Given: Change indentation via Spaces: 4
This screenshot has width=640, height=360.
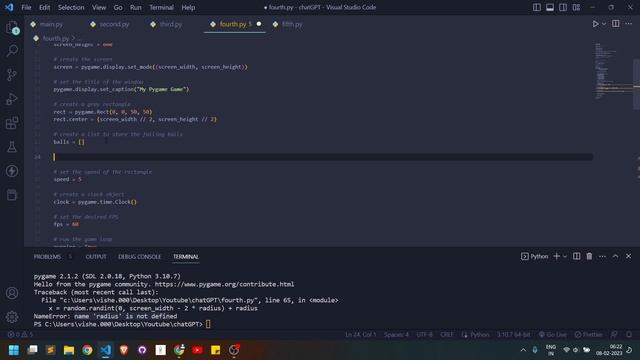Looking at the screenshot, I should [396, 335].
